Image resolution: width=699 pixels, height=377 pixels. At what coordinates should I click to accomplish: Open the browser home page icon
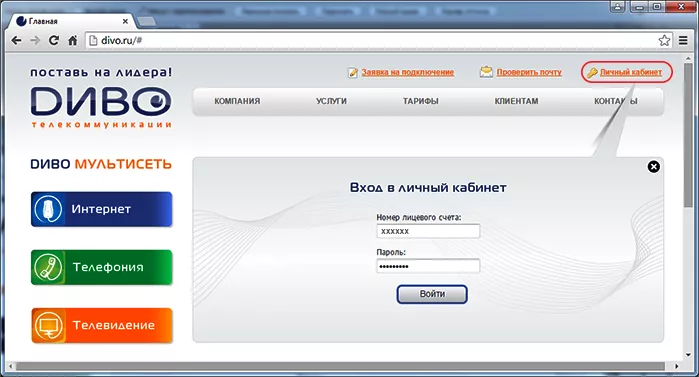(73, 41)
